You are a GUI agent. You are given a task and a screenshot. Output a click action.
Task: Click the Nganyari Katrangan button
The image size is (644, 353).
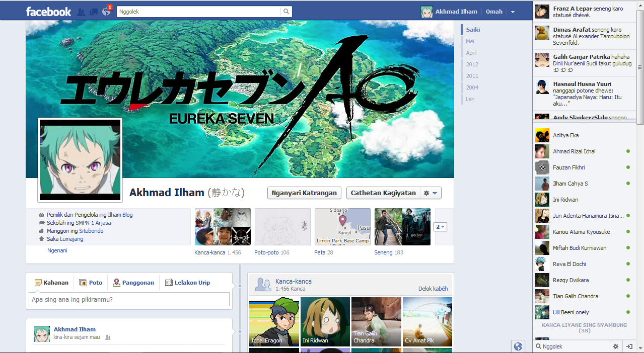(304, 193)
